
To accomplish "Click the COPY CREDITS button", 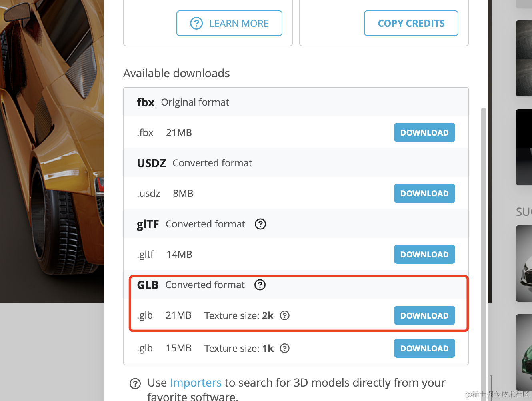I will (x=411, y=23).
